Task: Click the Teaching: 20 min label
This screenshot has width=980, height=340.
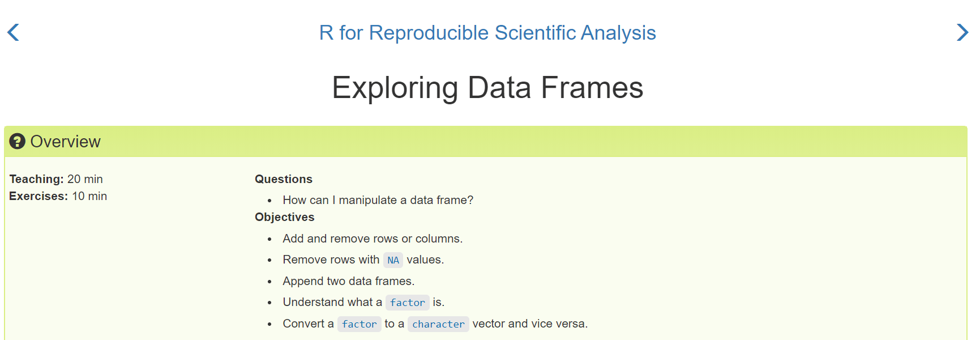Action: pos(56,179)
